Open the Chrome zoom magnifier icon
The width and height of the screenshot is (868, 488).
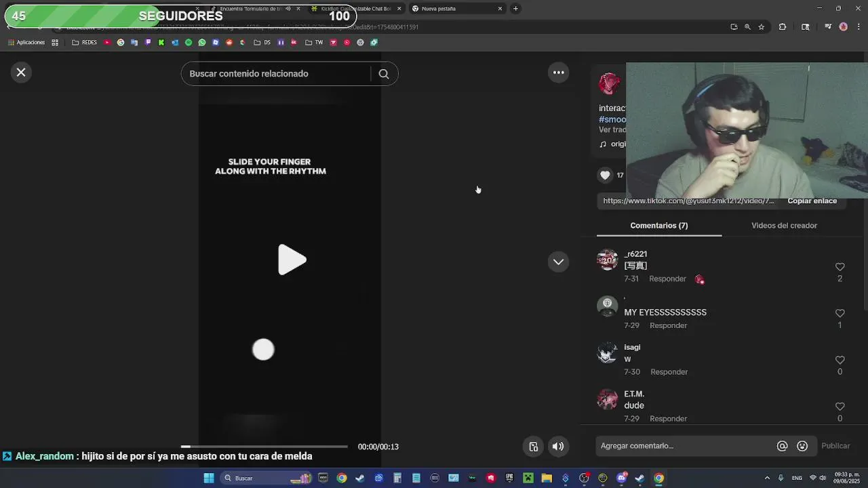pyautogui.click(x=747, y=27)
